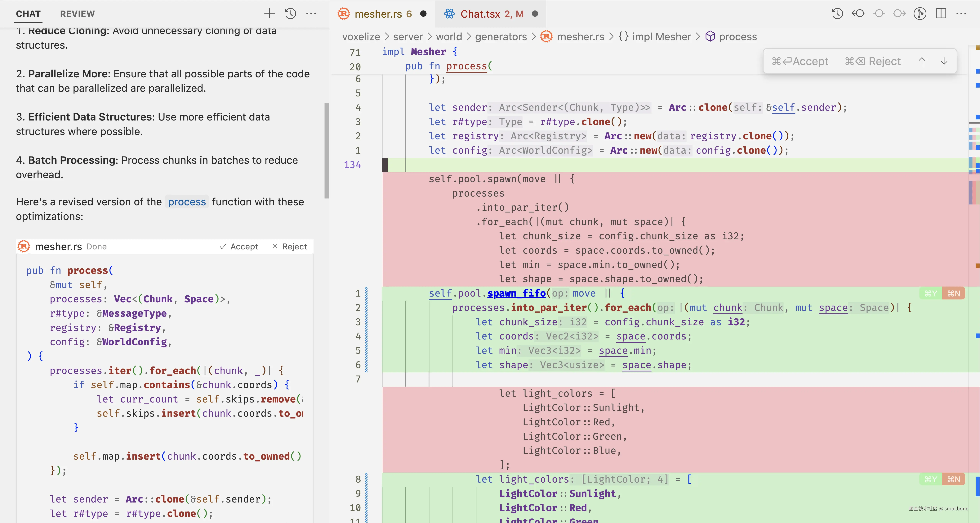The image size is (980, 523).
Task: Expand the generators breadcrumb folder
Action: pyautogui.click(x=501, y=37)
